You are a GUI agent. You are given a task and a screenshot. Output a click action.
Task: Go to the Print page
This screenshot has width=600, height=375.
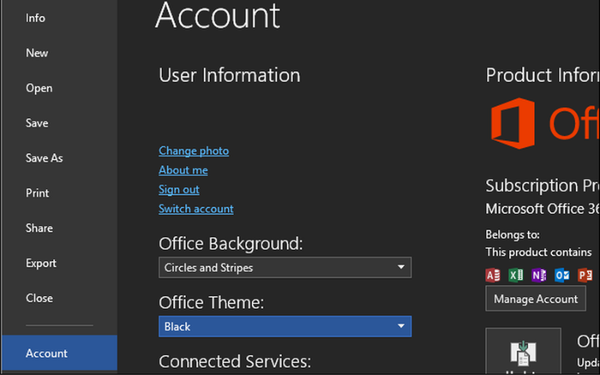click(37, 193)
